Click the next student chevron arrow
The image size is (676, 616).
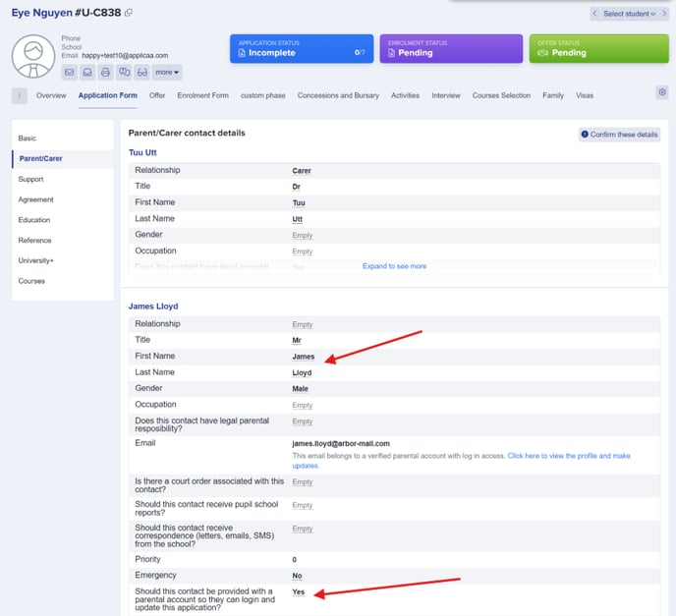664,14
